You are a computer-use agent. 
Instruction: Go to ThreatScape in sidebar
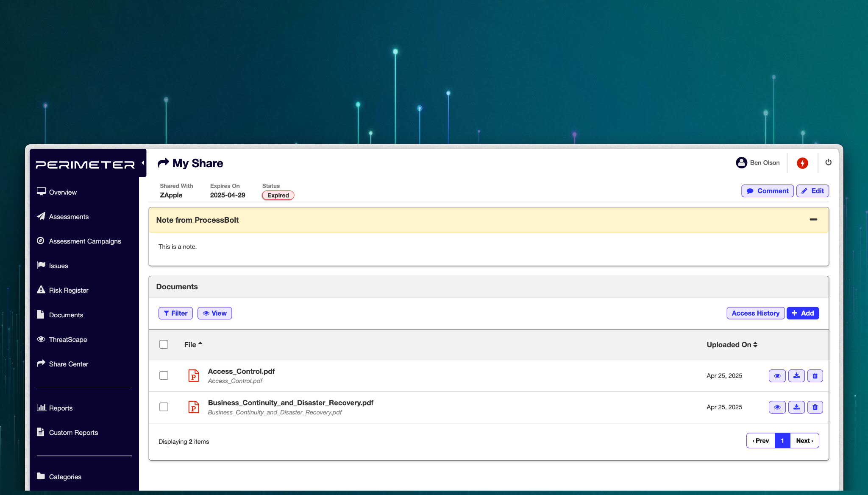coord(68,339)
